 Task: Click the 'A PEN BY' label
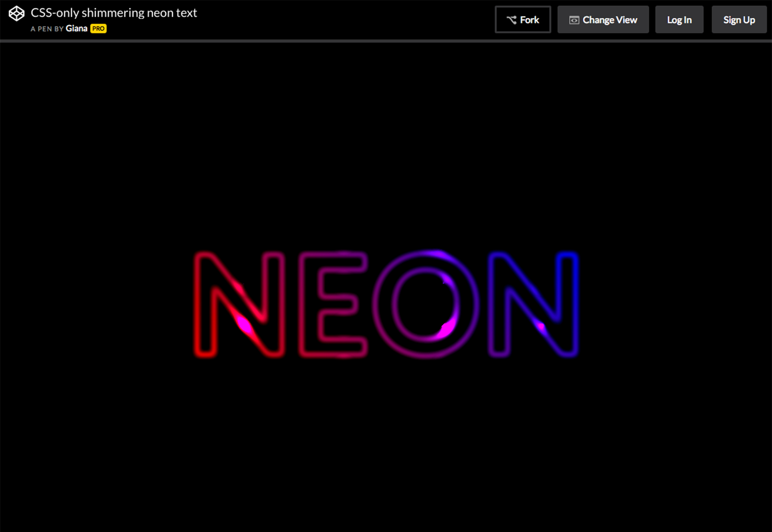point(47,29)
